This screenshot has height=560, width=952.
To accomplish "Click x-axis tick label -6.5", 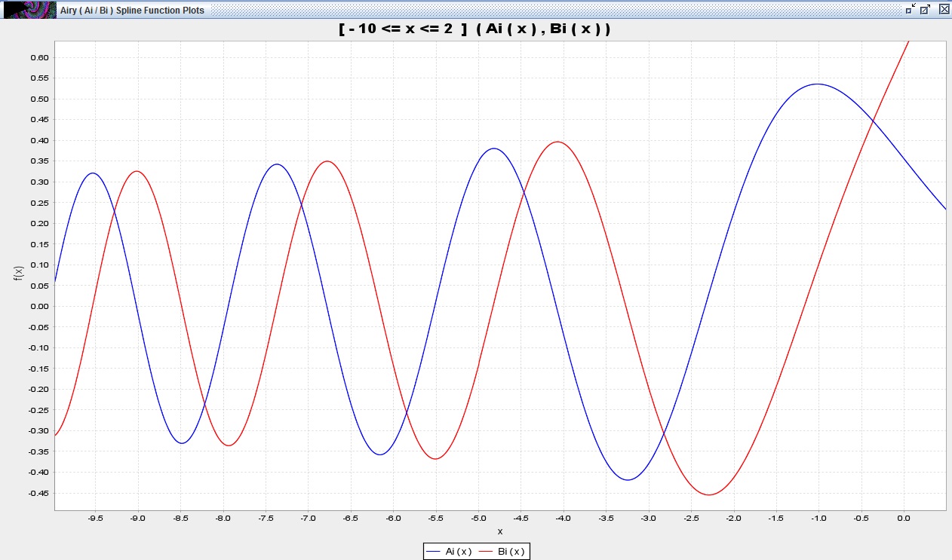I will click(x=351, y=519).
